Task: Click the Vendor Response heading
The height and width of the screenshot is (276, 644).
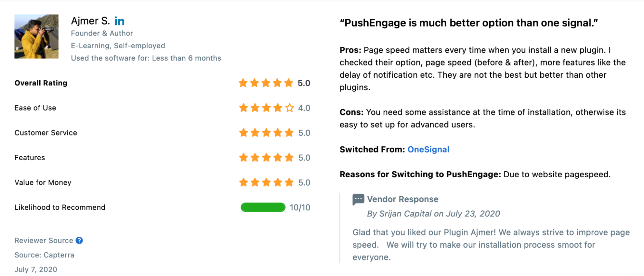Action: pos(403,199)
